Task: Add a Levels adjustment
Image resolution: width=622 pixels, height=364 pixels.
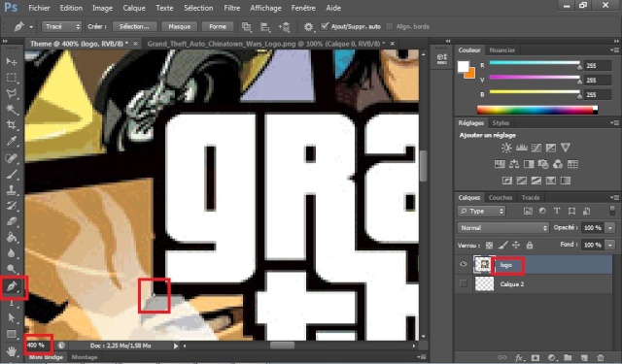Action: (522, 149)
